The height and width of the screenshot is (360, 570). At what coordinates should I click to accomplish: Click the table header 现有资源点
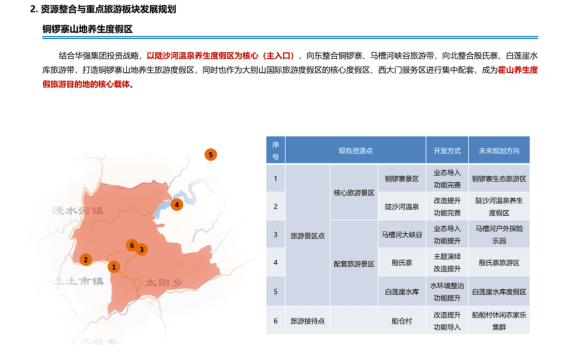pyautogui.click(x=356, y=150)
